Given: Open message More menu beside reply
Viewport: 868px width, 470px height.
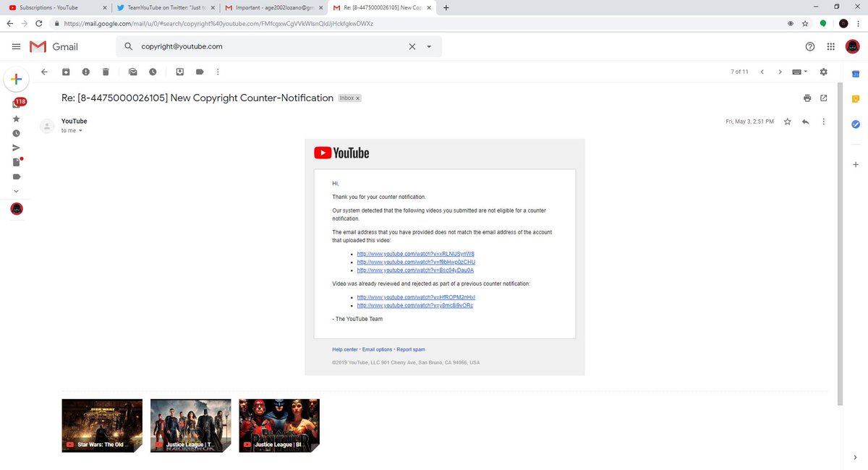Looking at the screenshot, I should point(824,121).
